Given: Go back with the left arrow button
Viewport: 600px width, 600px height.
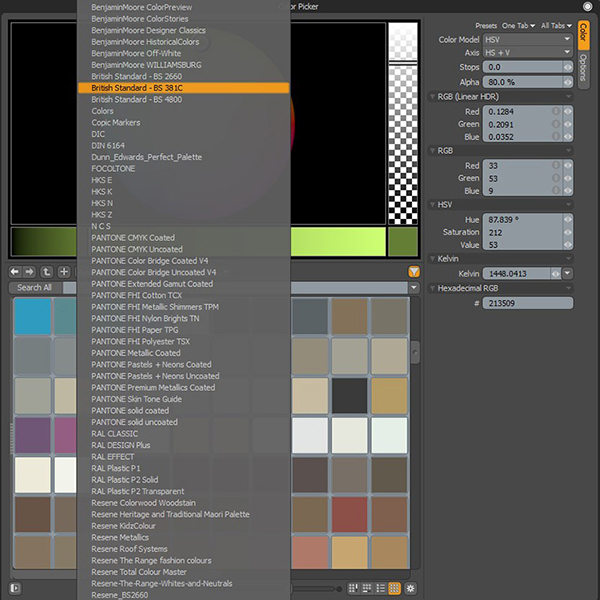Looking at the screenshot, I should (x=15, y=272).
